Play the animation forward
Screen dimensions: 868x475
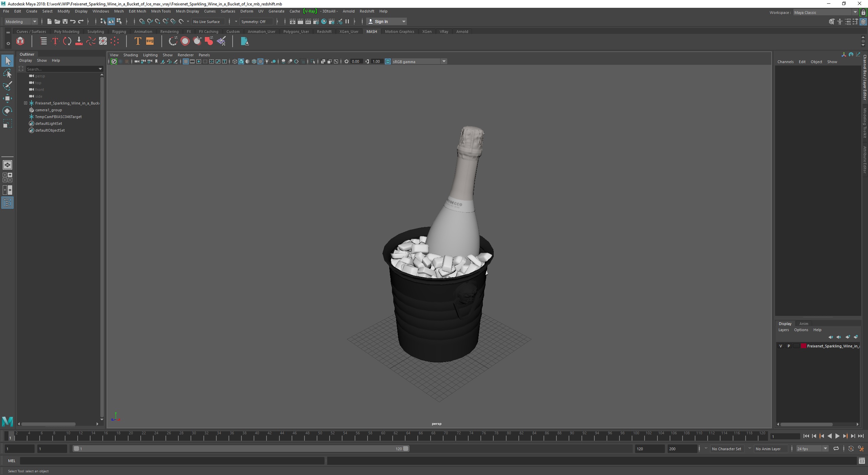pyautogui.click(x=837, y=436)
